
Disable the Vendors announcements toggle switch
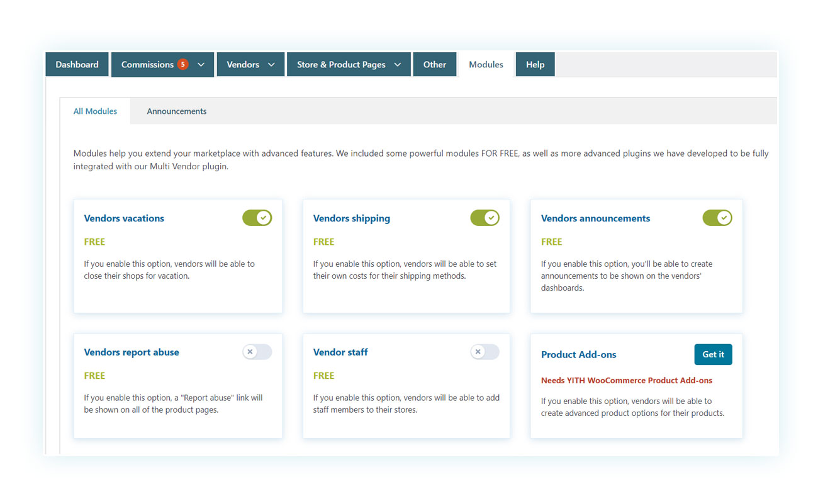[717, 218]
